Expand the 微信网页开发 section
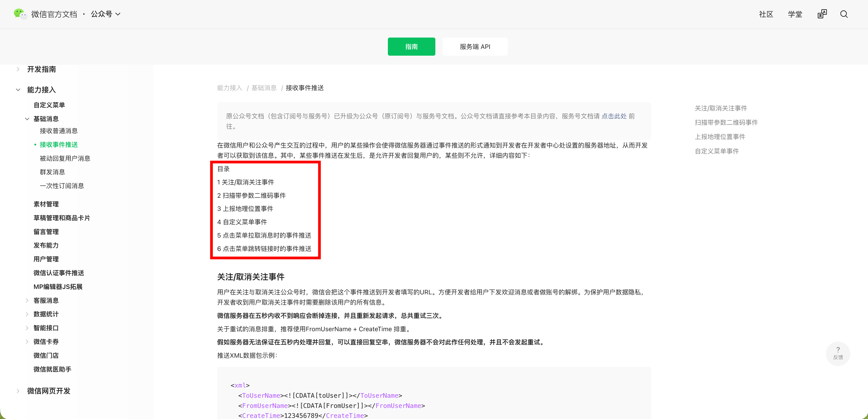868x419 pixels. coord(18,391)
